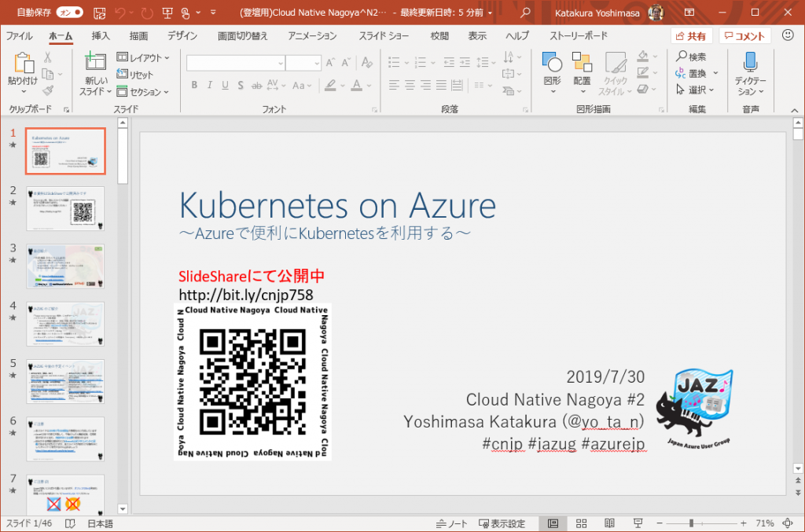Click the Zoom out minus button
This screenshot has height=532, width=805.
coord(660,523)
